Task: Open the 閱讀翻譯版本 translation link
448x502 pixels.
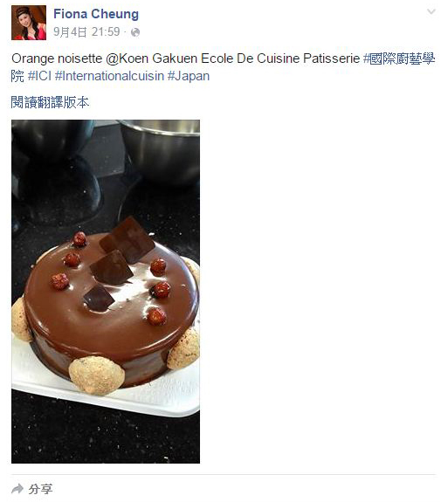Action: coord(50,102)
